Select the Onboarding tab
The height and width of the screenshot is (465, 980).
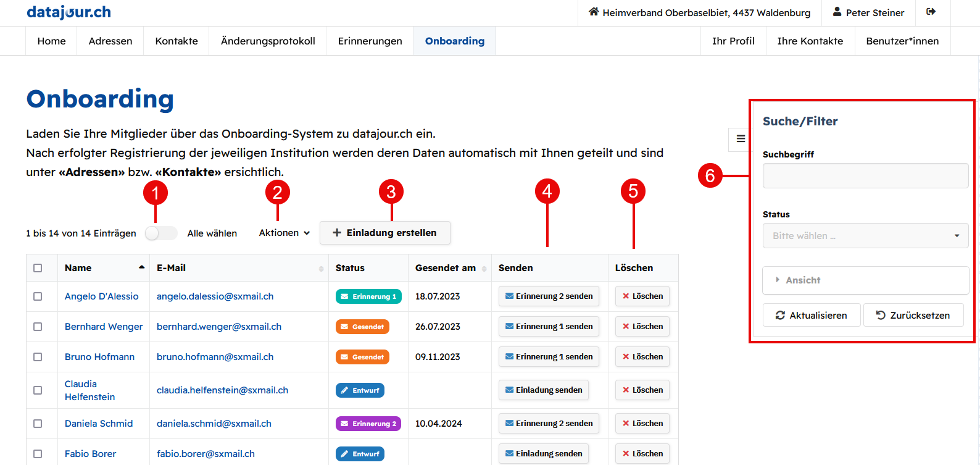pyautogui.click(x=455, y=41)
